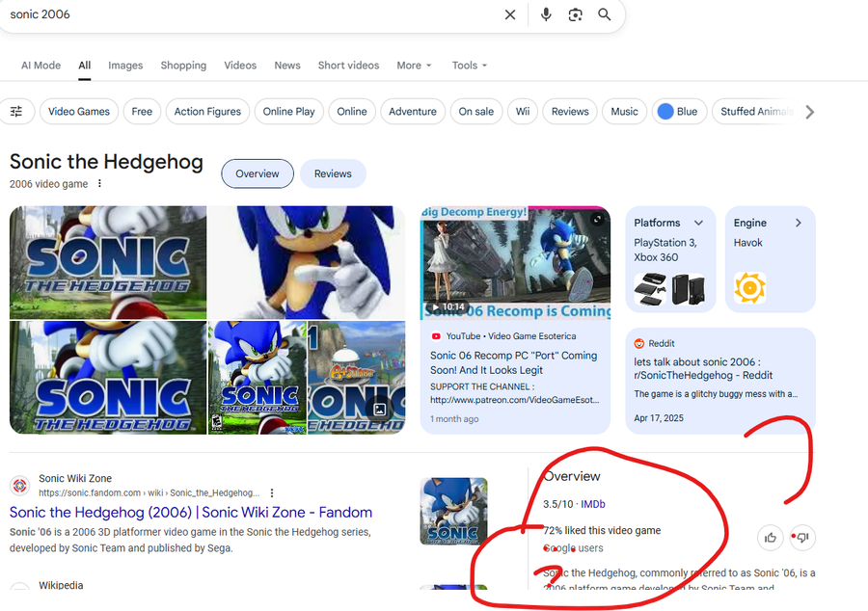Open the more images gallery icon
This screenshot has width=868, height=611.
380,410
